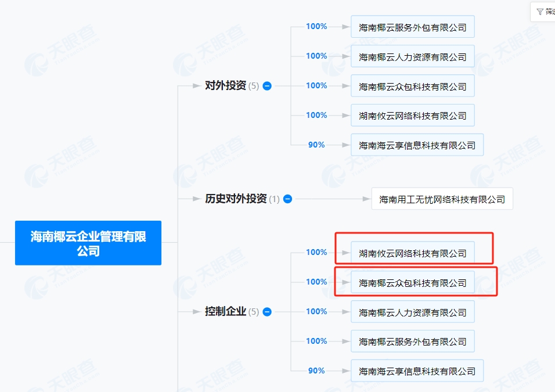Click 海南椰云人力资源有限公司 investment node
The height and width of the screenshot is (392, 555).
click(x=412, y=56)
